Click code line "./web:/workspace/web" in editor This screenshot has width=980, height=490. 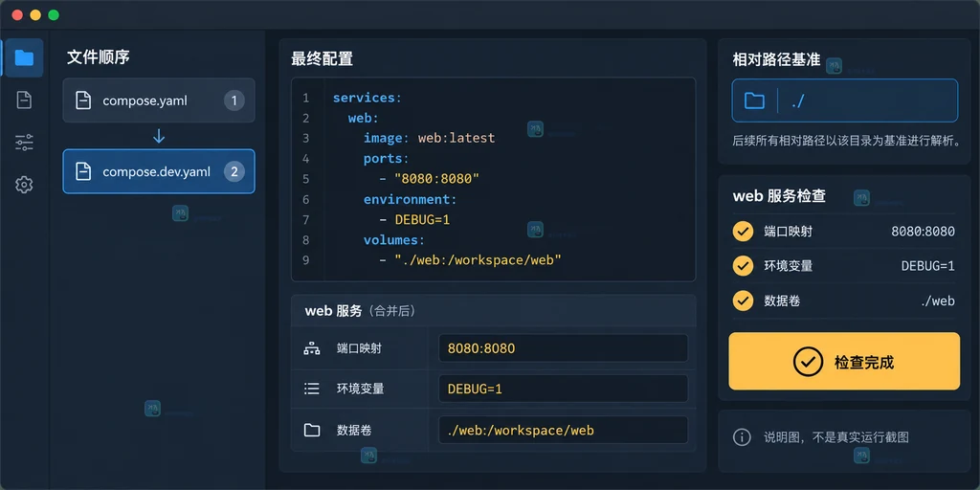coord(471,260)
